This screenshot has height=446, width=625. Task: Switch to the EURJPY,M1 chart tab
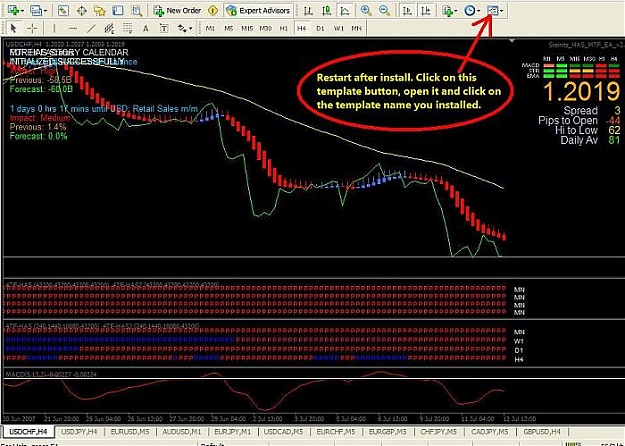(x=232, y=432)
